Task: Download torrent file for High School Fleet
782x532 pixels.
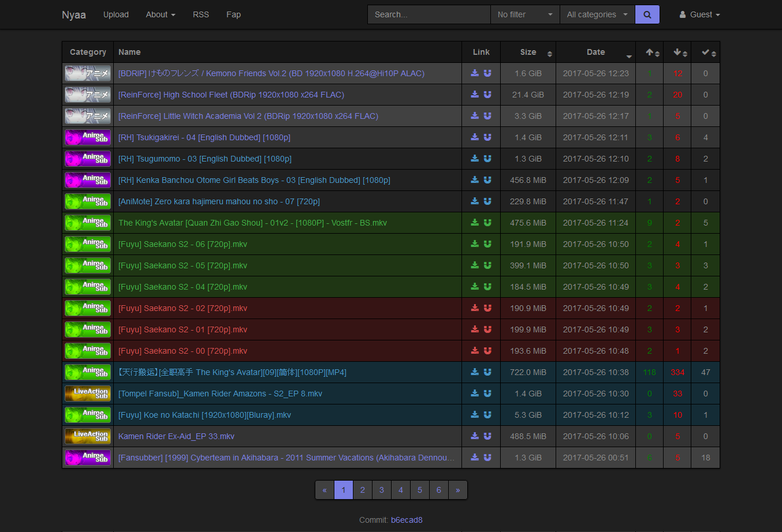Action: point(475,95)
